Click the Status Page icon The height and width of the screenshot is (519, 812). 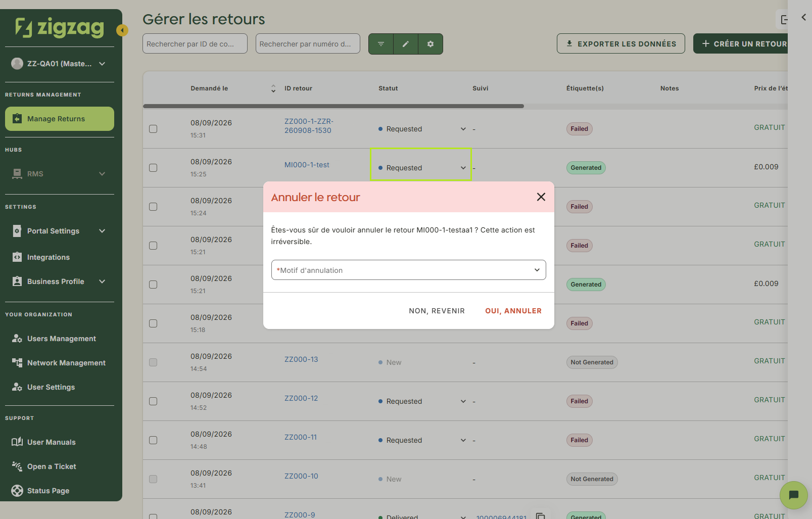(x=17, y=491)
